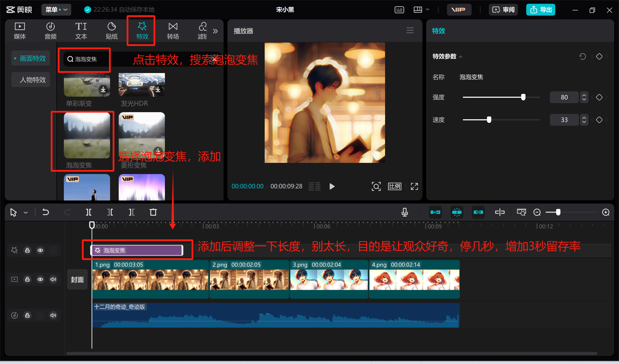The image size is (619, 364).
Task: Step the 速度 value spinner
Action: tap(584, 120)
